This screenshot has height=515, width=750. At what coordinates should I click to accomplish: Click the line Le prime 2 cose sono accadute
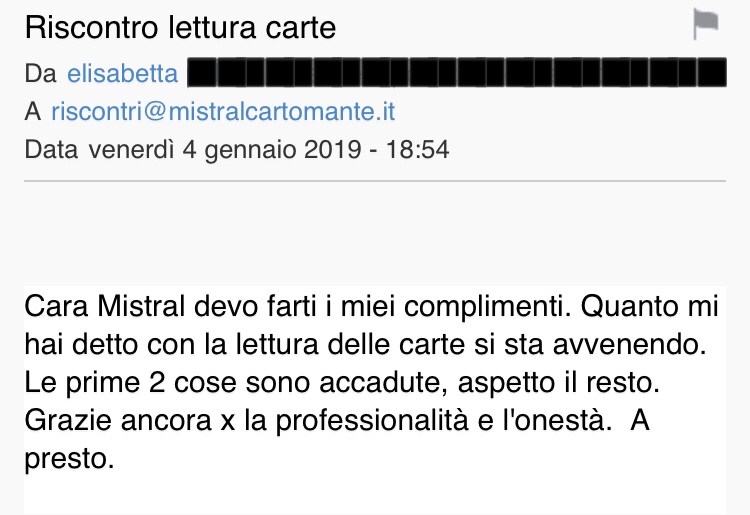click(342, 383)
